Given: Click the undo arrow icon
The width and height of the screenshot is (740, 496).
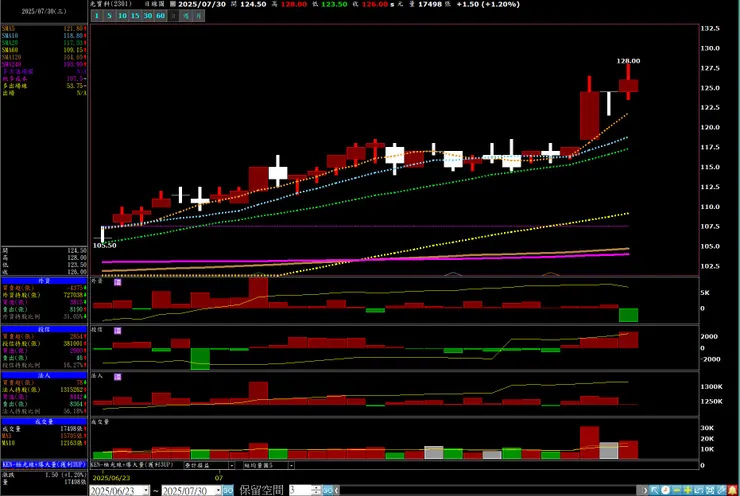Looking at the screenshot, I should [x=699, y=490].
